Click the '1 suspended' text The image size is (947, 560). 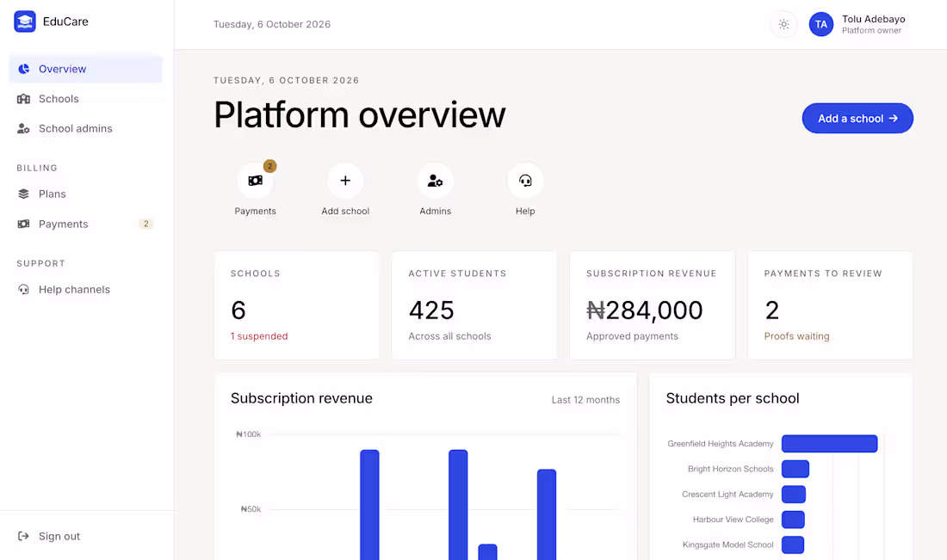pos(259,336)
